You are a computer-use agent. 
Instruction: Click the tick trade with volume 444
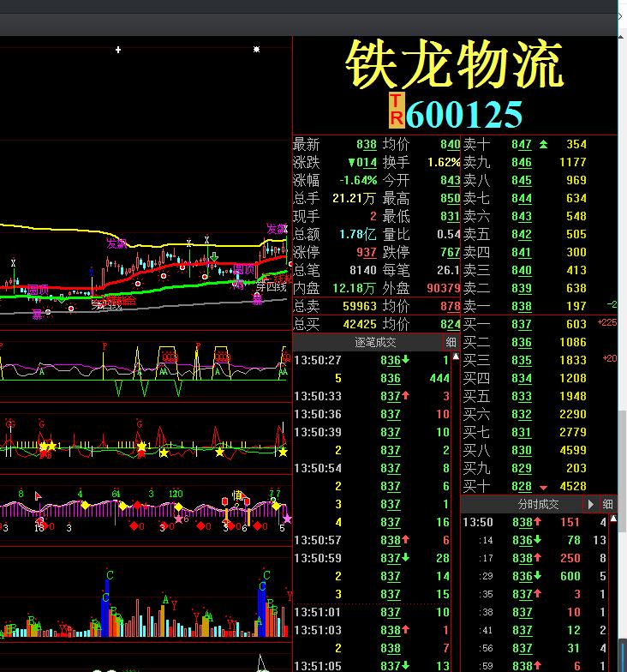372,379
